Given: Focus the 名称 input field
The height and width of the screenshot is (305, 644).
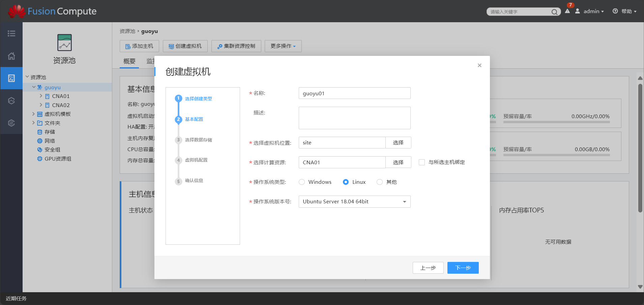Looking at the screenshot, I should [354, 93].
